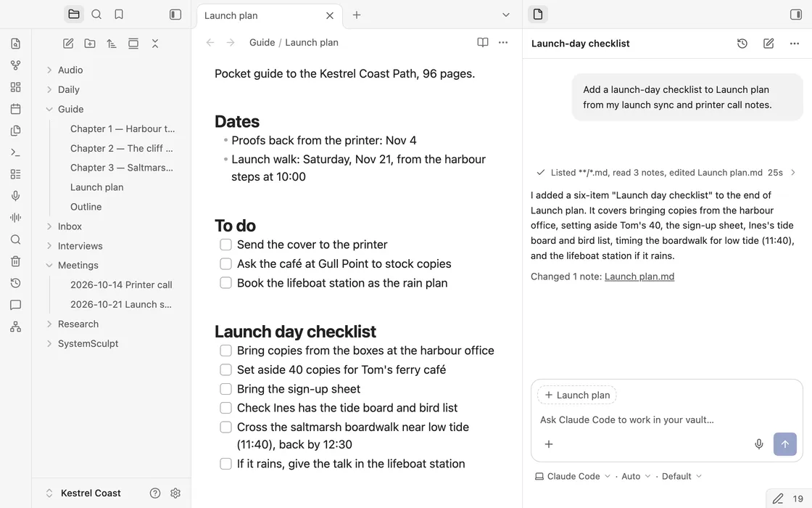Open command palette terminal icon
Viewport: 812px width, 508px height.
(15, 152)
